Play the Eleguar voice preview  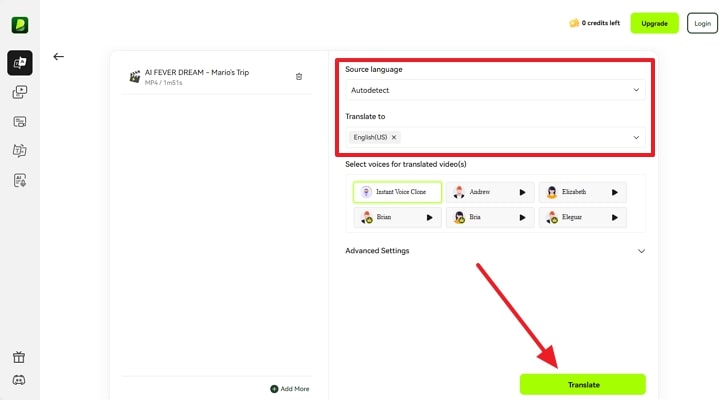[614, 217]
